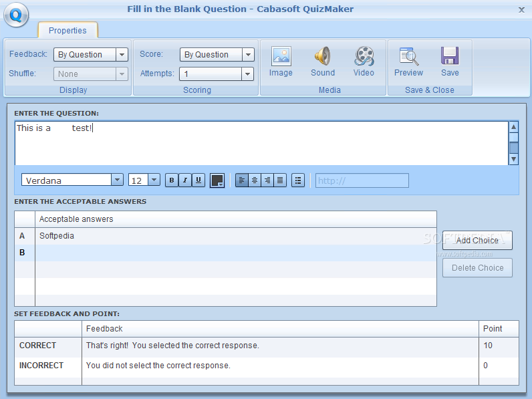Toggle italic text formatting
This screenshot has height=399, width=532.
(185, 180)
